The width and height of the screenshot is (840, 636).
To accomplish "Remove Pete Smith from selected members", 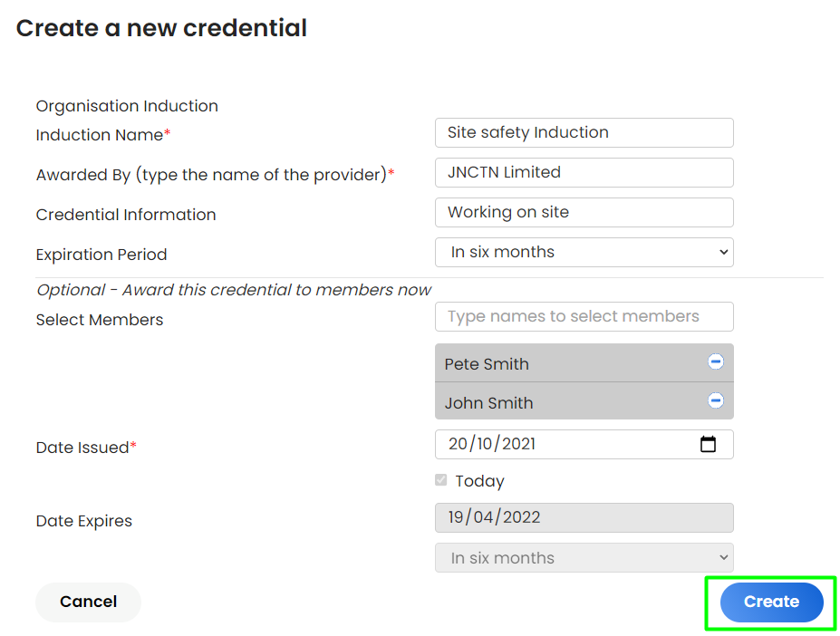I will coord(716,361).
